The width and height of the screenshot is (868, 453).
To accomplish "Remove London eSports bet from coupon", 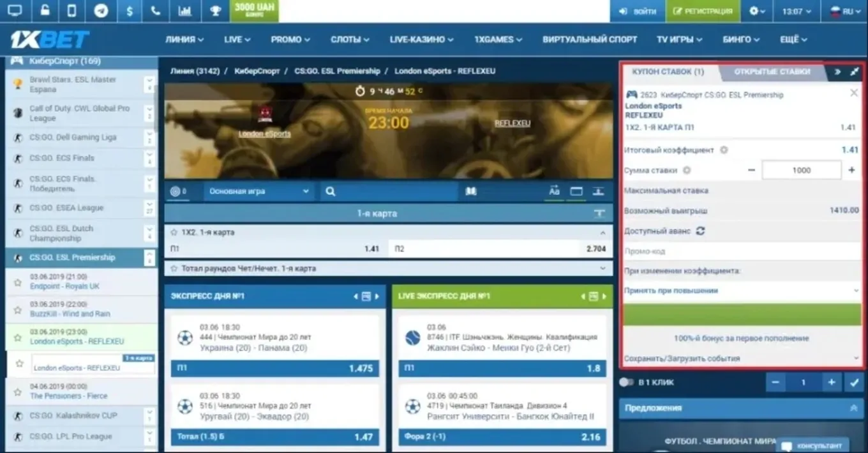I will (x=854, y=93).
